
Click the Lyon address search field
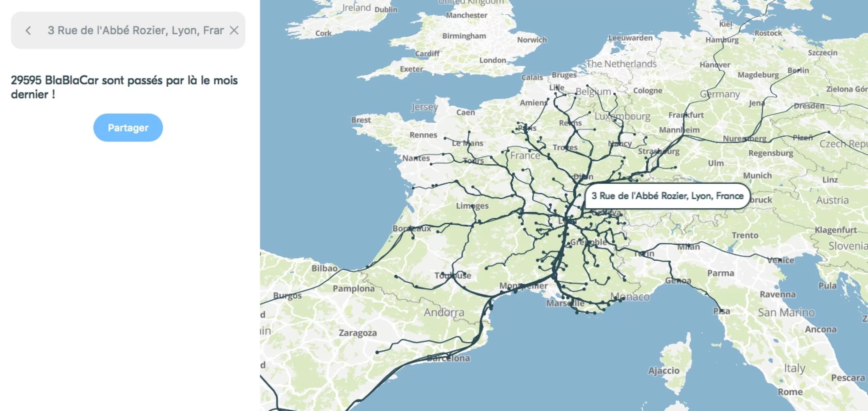click(x=136, y=31)
